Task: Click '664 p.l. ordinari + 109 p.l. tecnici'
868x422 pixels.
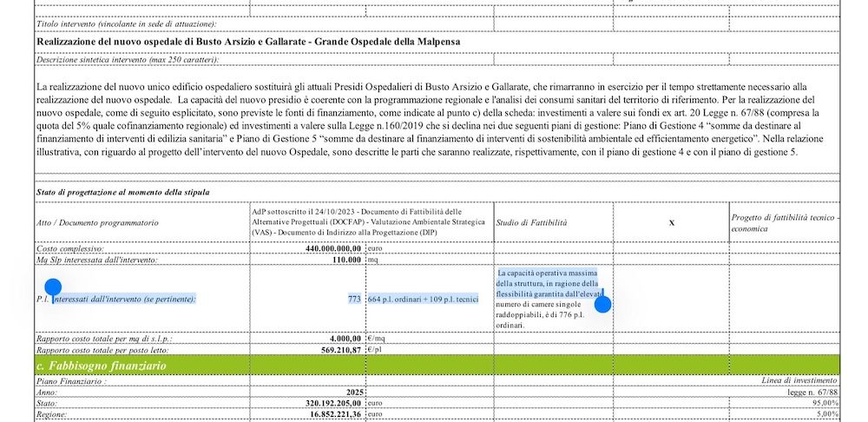Action: [x=423, y=299]
